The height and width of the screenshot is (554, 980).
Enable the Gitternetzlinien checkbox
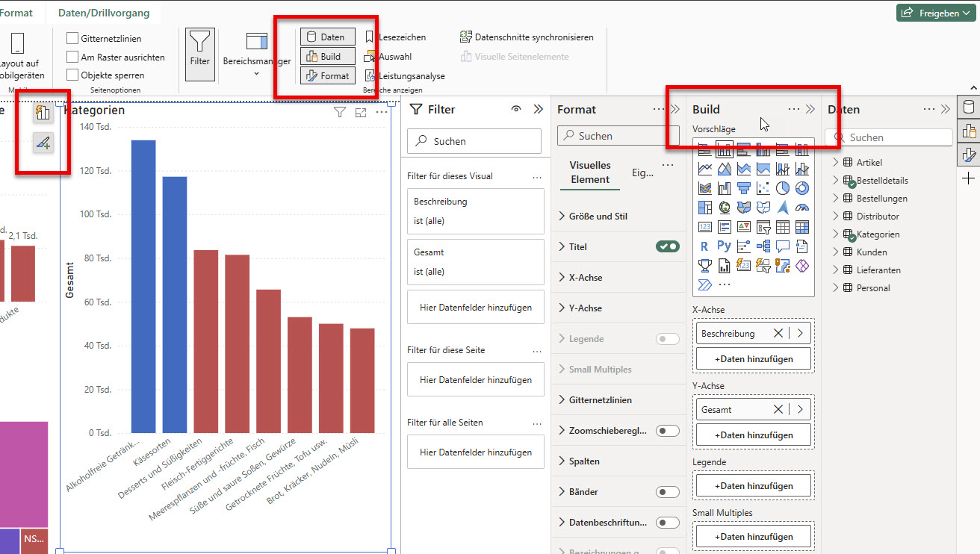pyautogui.click(x=72, y=38)
